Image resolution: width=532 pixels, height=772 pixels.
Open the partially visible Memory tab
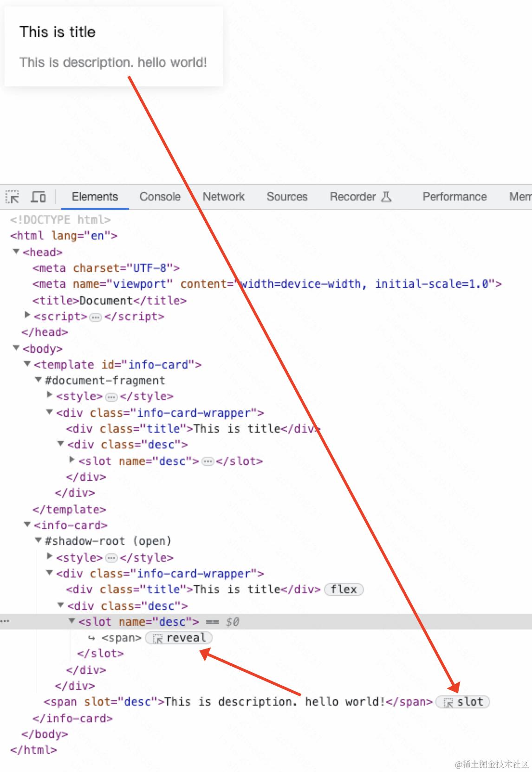click(x=520, y=197)
